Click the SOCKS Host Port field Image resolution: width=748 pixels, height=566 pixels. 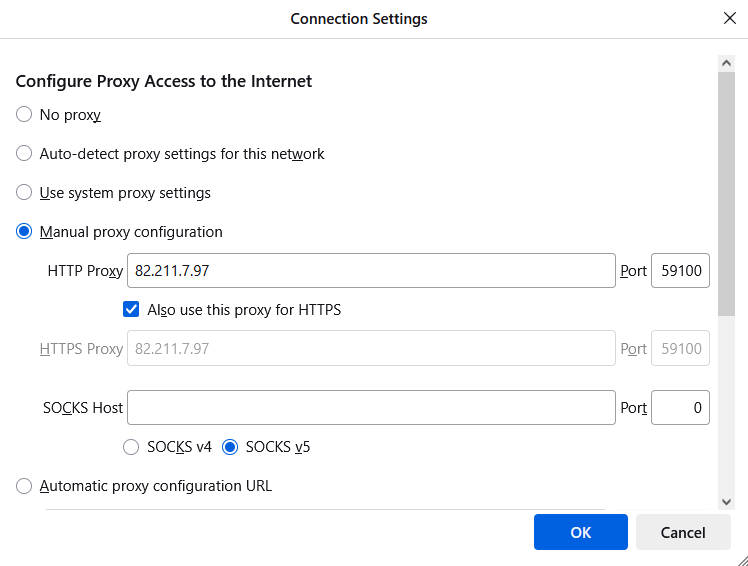(x=680, y=408)
